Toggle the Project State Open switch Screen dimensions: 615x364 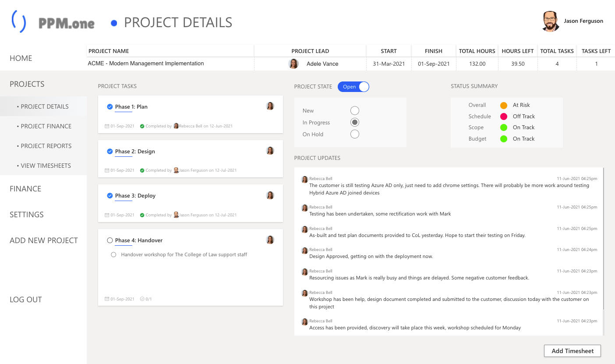[x=353, y=87]
